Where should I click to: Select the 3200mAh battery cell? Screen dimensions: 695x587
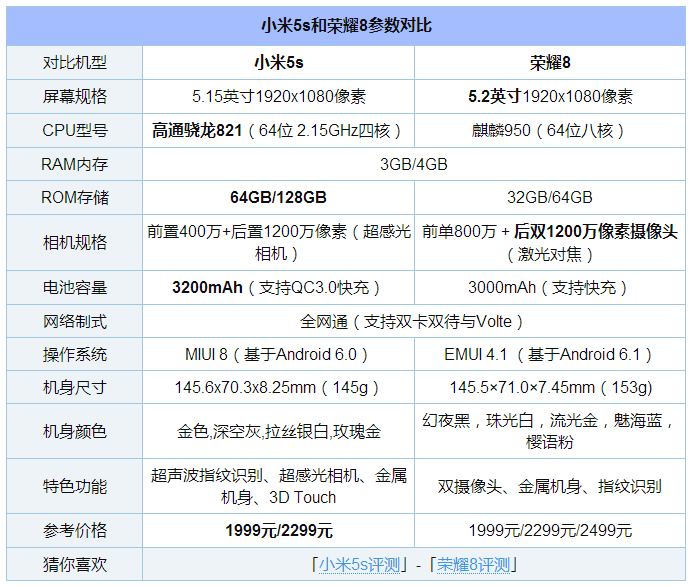click(x=279, y=287)
